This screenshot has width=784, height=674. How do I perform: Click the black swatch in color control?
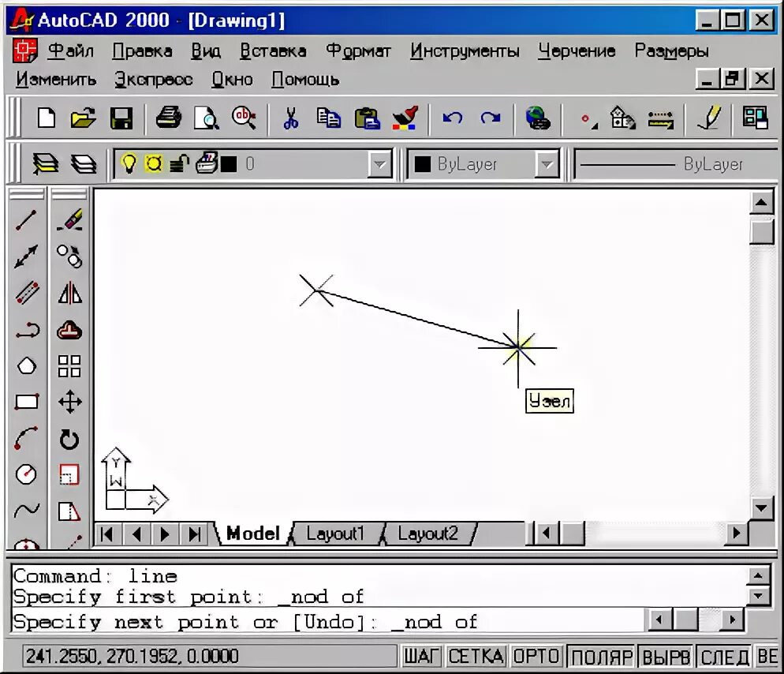[423, 164]
